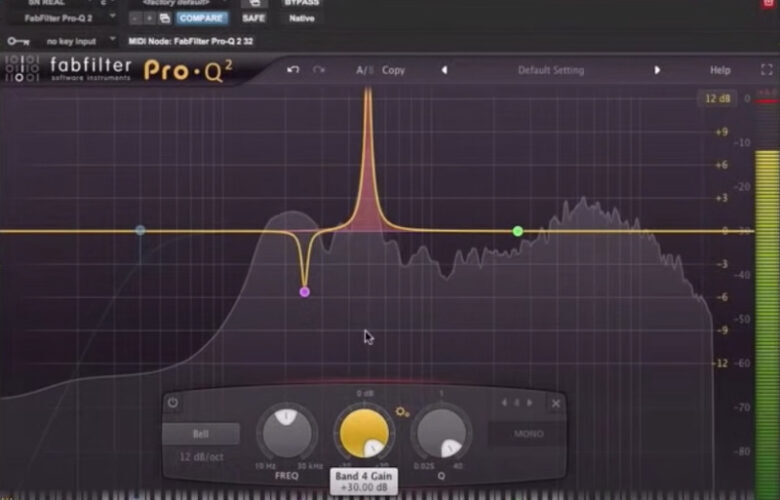This screenshot has width=780, height=500.
Task: Toggle the BYPASS button
Action: 301,3
